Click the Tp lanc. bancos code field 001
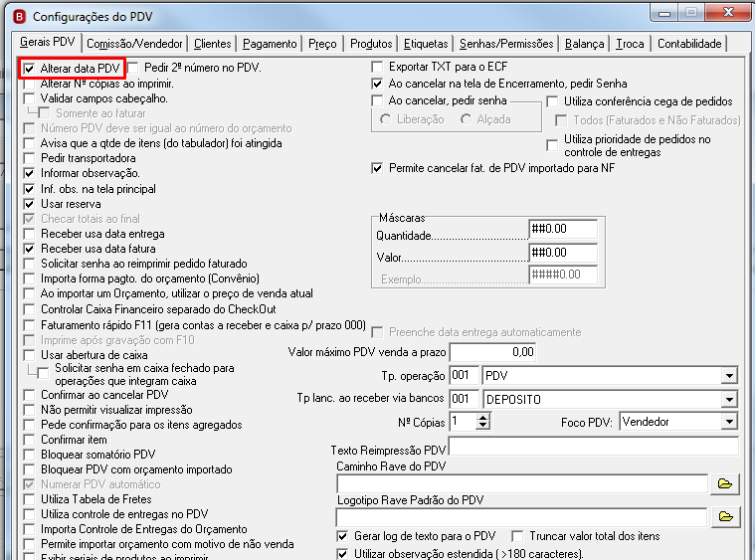 465,399
